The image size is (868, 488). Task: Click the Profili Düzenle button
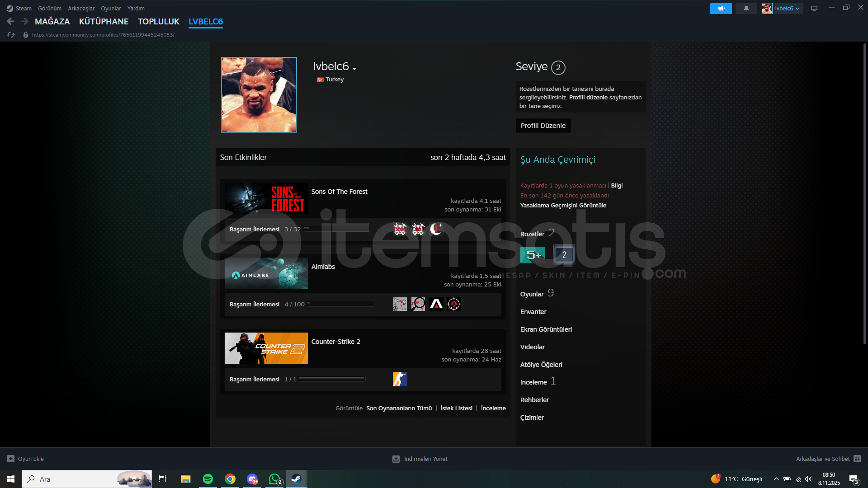coord(543,126)
